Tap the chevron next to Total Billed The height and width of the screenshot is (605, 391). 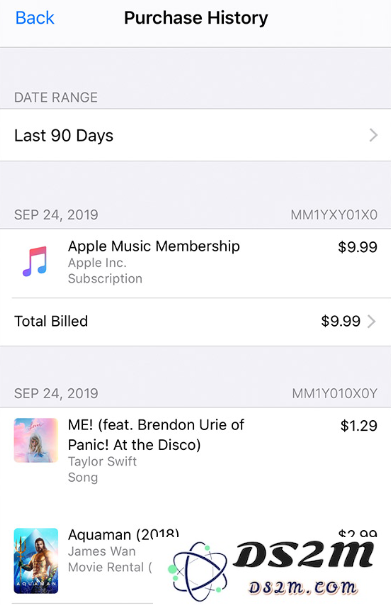coord(371,321)
